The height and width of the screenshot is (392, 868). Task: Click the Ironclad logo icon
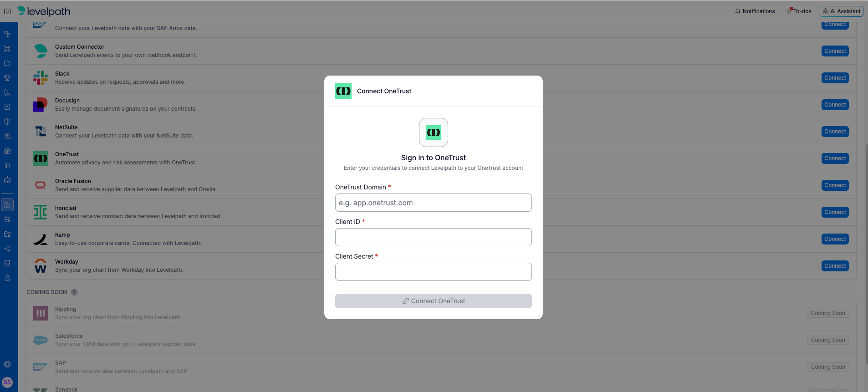pyautogui.click(x=41, y=212)
